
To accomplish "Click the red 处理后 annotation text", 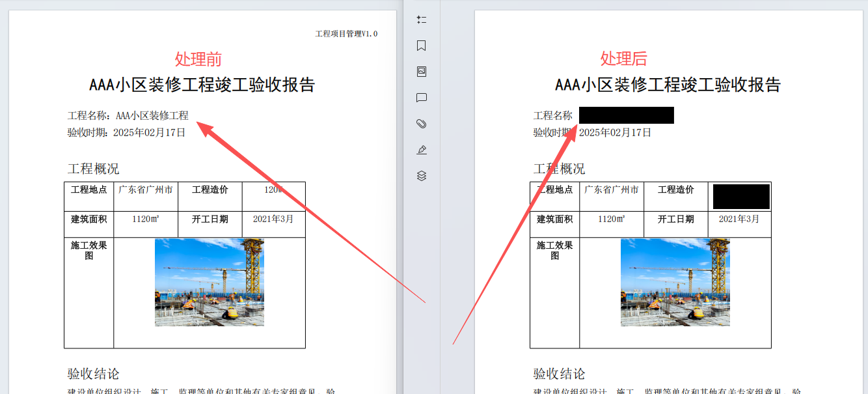I will point(623,59).
